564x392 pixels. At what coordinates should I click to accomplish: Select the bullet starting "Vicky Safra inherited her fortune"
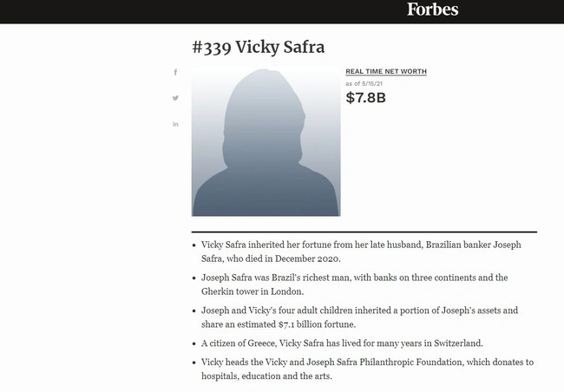[363, 252]
